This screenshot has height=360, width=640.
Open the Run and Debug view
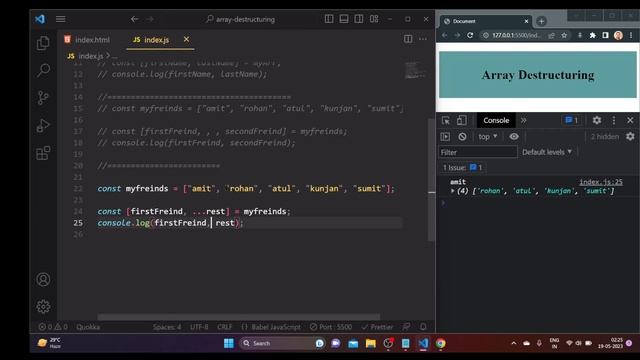(x=43, y=125)
